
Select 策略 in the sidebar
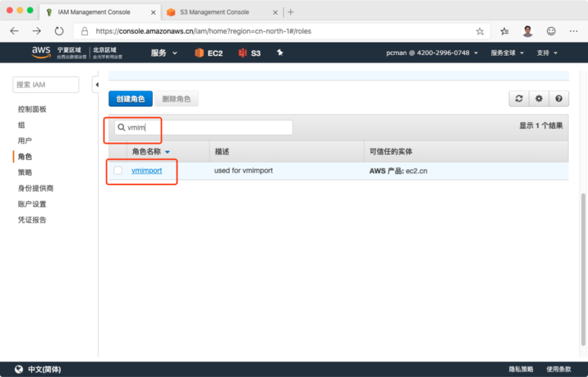(x=25, y=172)
